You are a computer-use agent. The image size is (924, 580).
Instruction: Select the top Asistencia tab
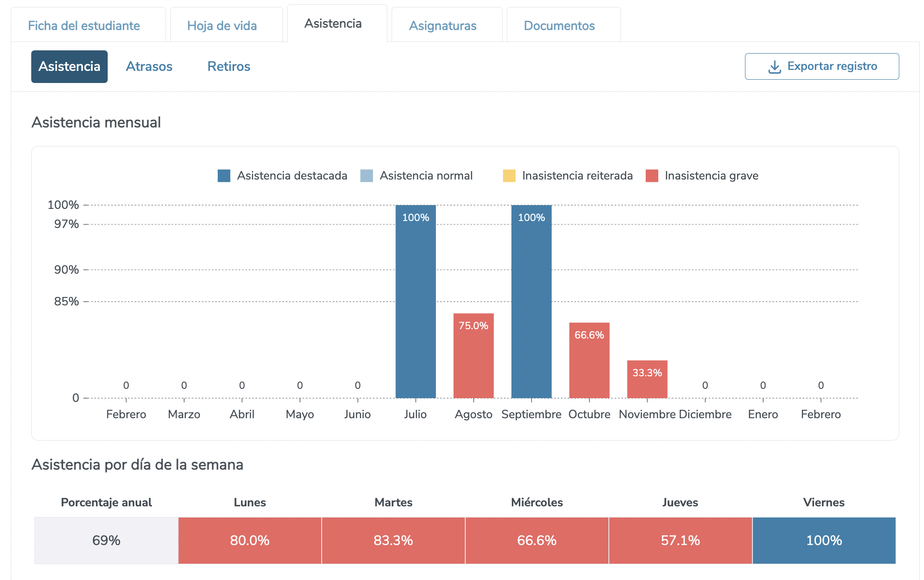333,24
